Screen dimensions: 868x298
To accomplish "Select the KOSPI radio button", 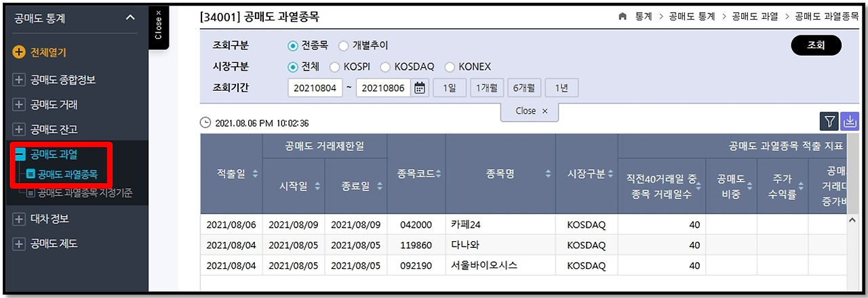I will tap(334, 67).
